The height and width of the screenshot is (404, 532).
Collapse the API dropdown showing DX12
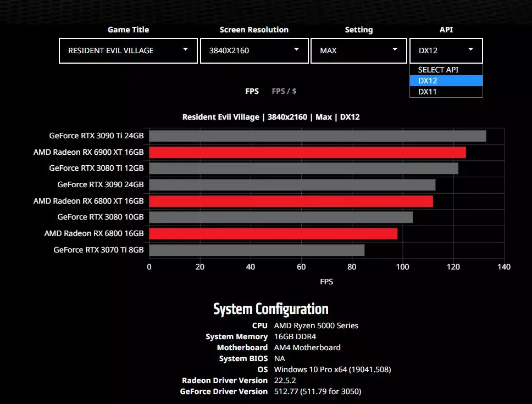point(446,51)
